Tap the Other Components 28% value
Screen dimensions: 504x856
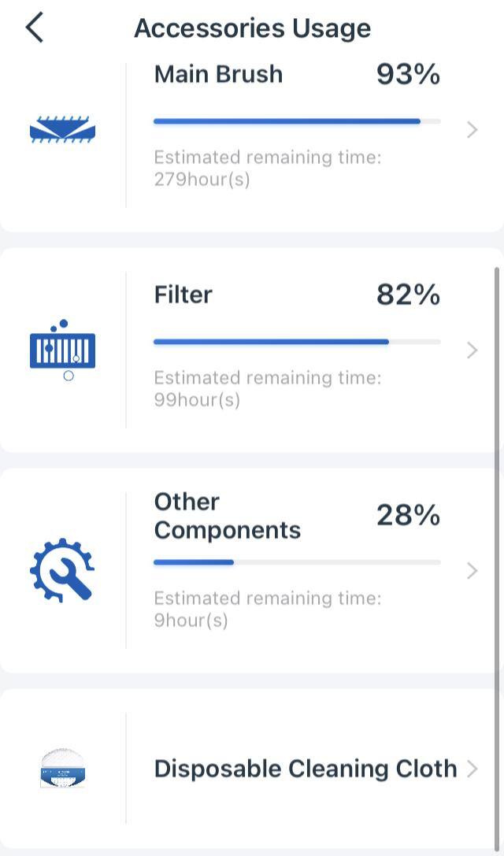408,515
